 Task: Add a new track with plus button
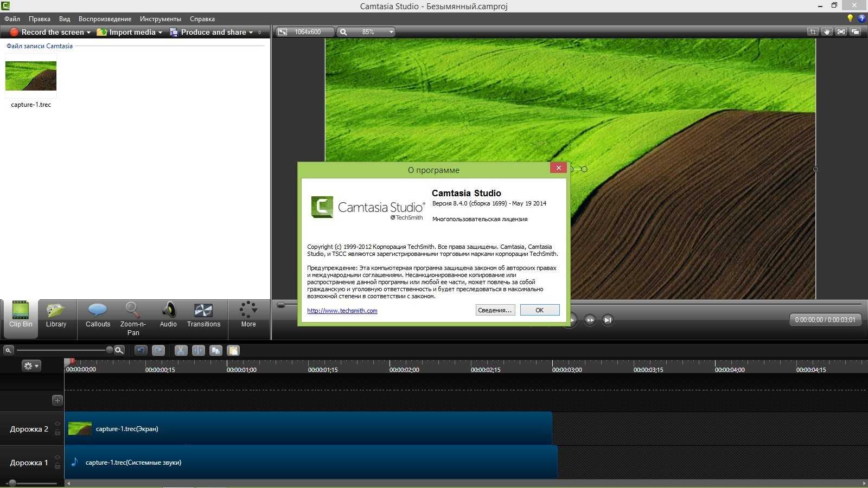pos(58,400)
